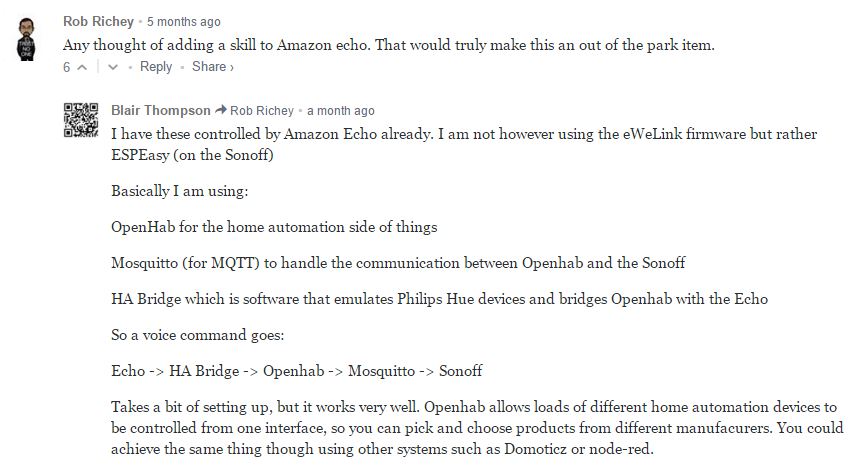Click the reply arrow icon beside Blair Thompson
Screen dimensions: 867x470
[222, 111]
